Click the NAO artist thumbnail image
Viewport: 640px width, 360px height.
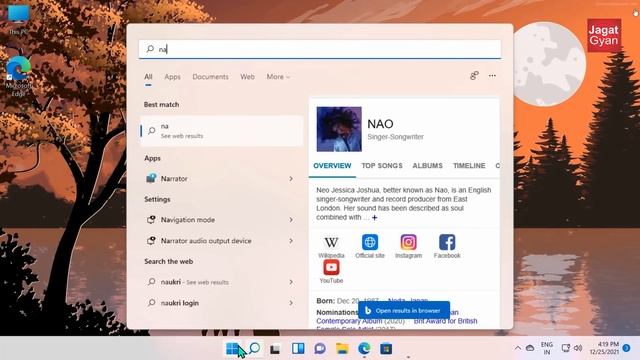339,129
